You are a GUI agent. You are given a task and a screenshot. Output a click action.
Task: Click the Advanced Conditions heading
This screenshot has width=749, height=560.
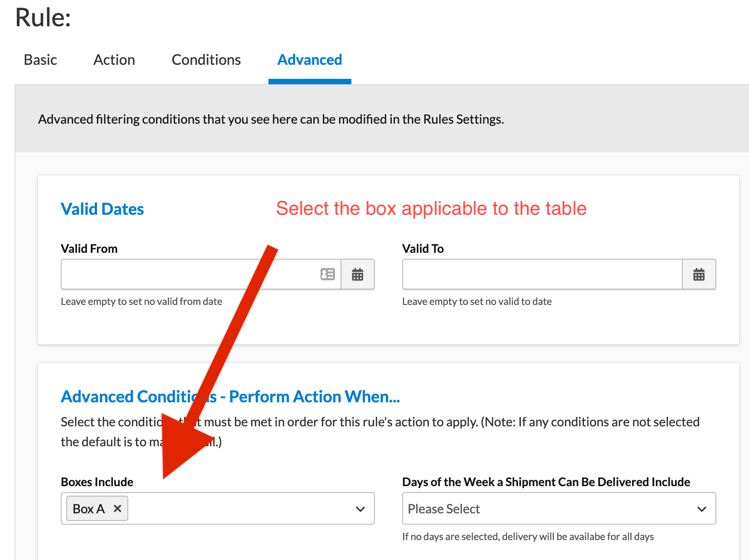230,396
